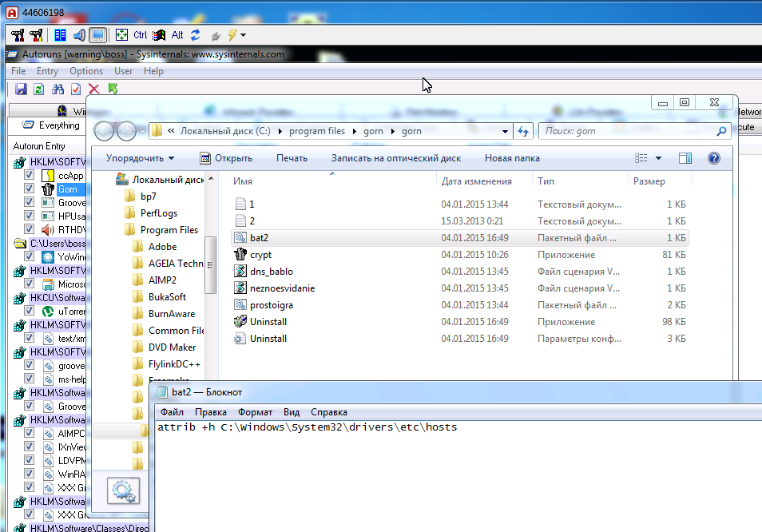This screenshot has width=762, height=532.
Task: Click the Печать button
Action: point(292,158)
